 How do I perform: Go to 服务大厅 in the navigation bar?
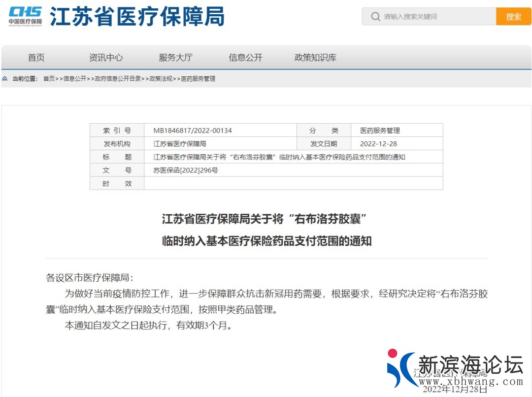pyautogui.click(x=175, y=58)
